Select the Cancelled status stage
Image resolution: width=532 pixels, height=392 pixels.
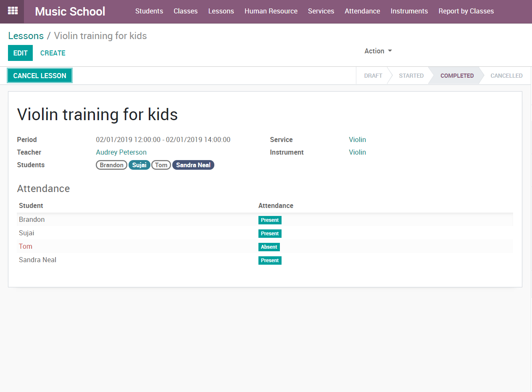point(506,76)
